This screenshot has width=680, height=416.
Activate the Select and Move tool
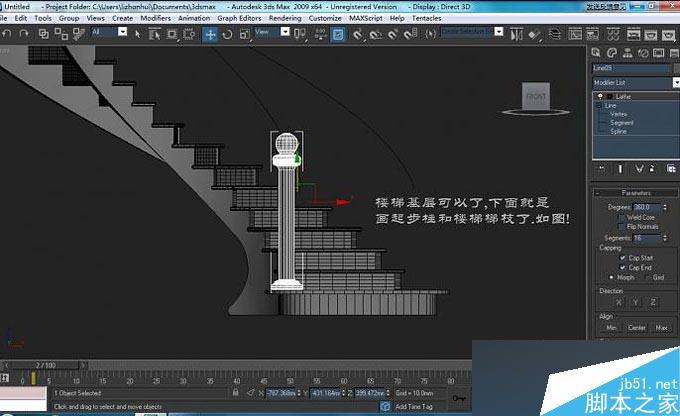coord(210,34)
